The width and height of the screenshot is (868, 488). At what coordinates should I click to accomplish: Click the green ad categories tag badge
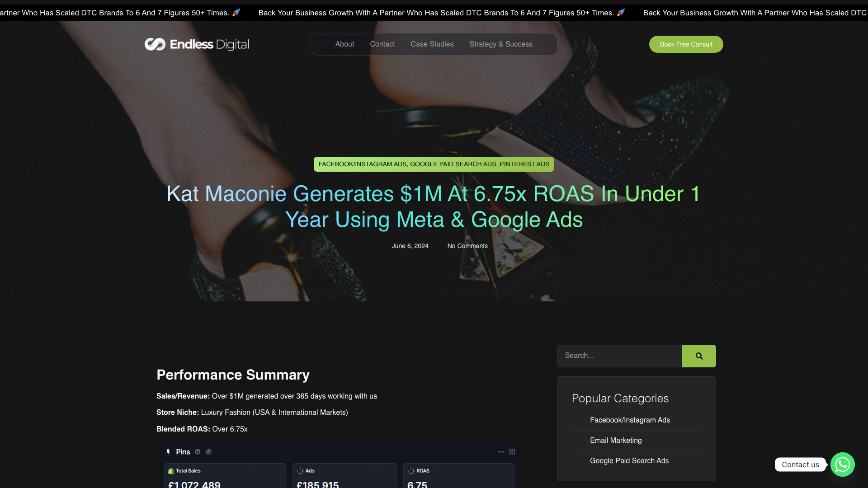pos(434,164)
